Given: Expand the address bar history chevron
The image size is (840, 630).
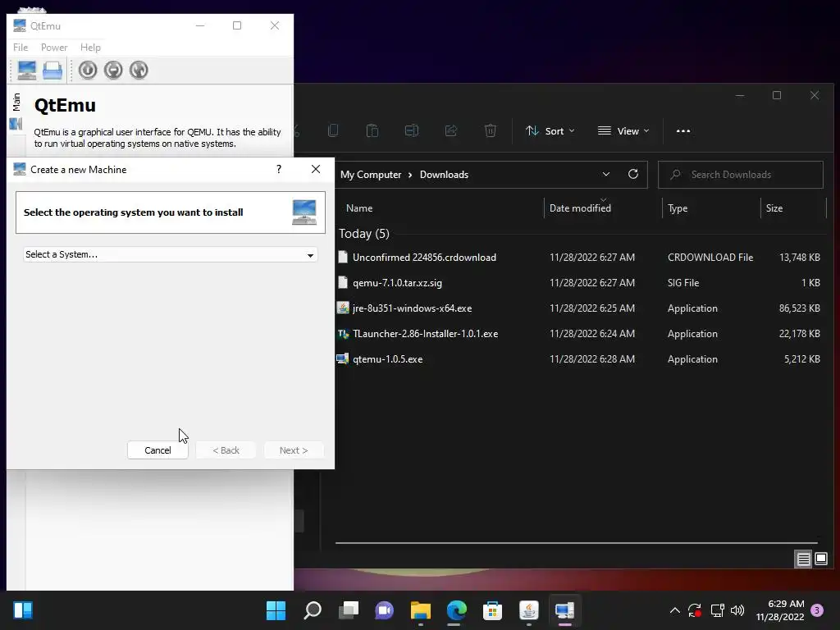Looking at the screenshot, I should coord(606,174).
